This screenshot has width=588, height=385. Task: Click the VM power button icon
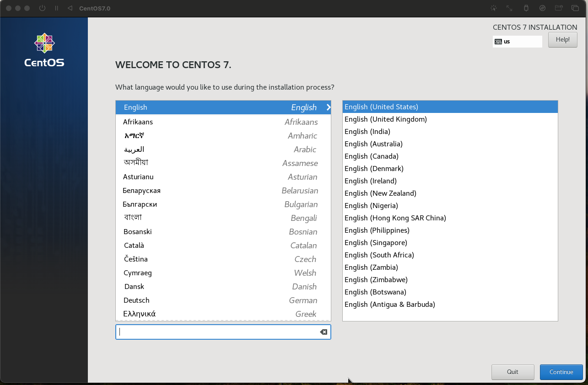click(x=43, y=8)
